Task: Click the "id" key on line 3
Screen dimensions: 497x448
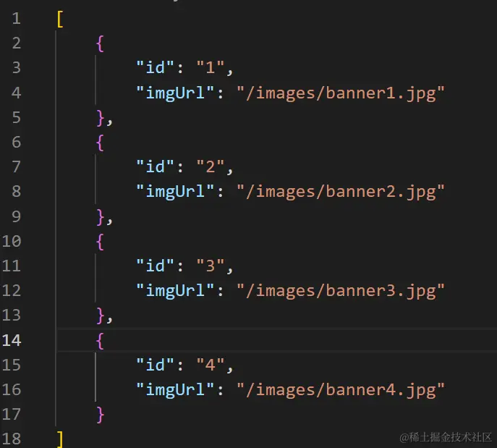Action: click(156, 67)
